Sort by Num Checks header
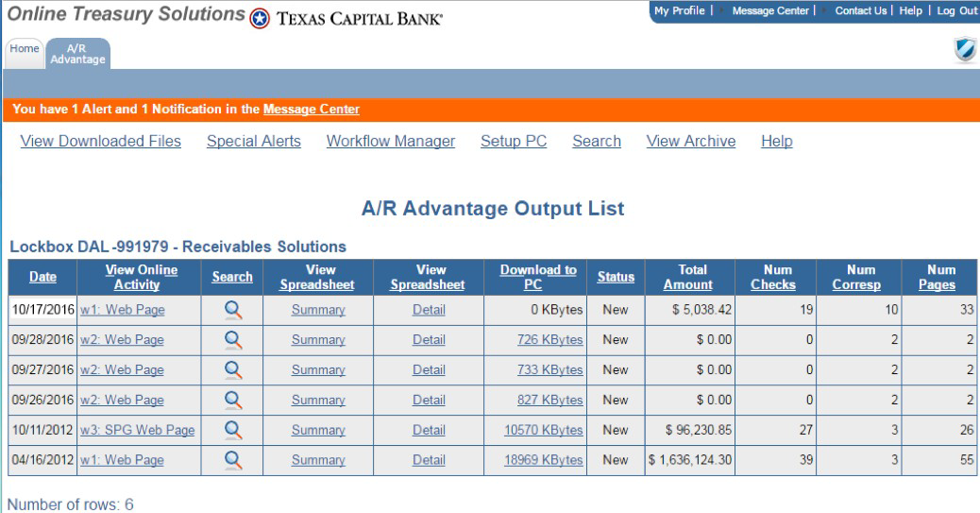Viewport: 980px width, 513px height. [774, 277]
